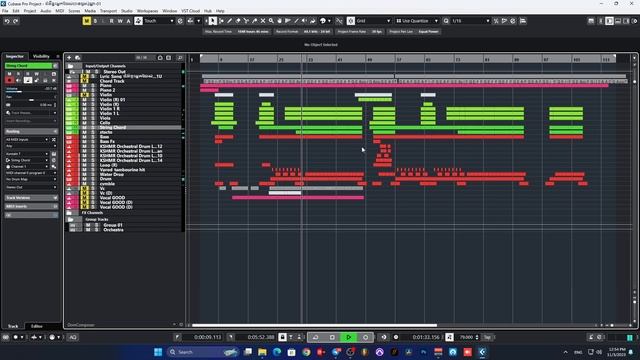Mute the Water Drop track
Viewport: 640px width, 360px height.
(x=84, y=174)
